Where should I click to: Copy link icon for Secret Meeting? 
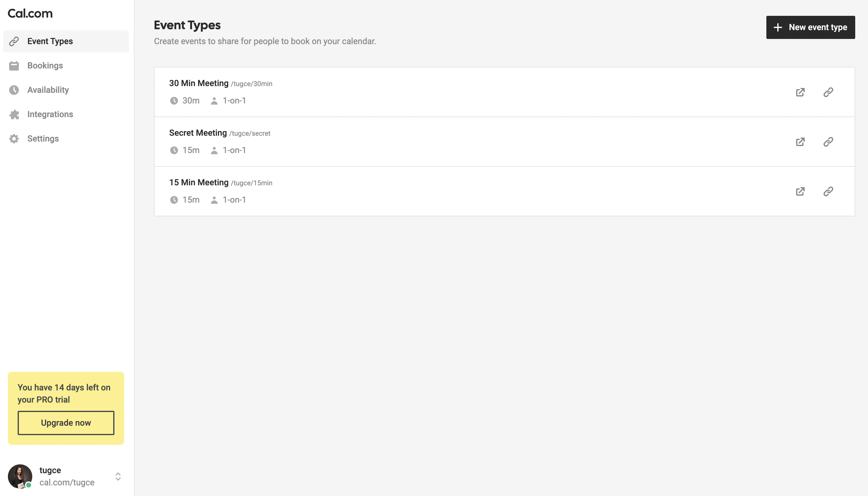click(828, 142)
